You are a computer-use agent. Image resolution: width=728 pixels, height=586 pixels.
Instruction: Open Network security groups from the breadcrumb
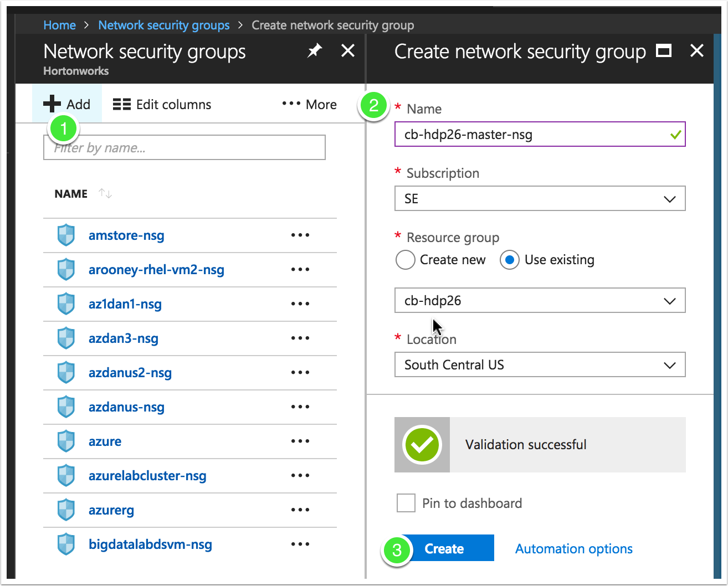click(164, 25)
